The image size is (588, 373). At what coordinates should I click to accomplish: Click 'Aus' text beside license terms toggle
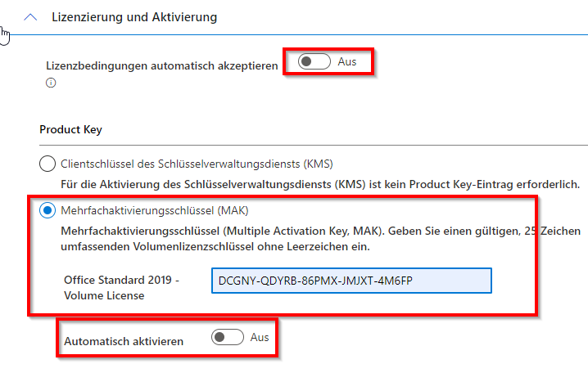[346, 62]
